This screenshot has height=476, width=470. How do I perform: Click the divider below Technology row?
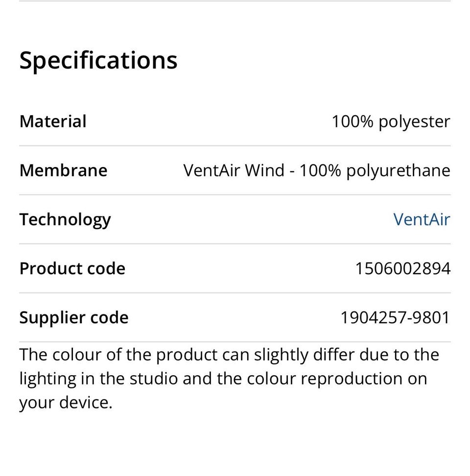pyautogui.click(x=235, y=244)
